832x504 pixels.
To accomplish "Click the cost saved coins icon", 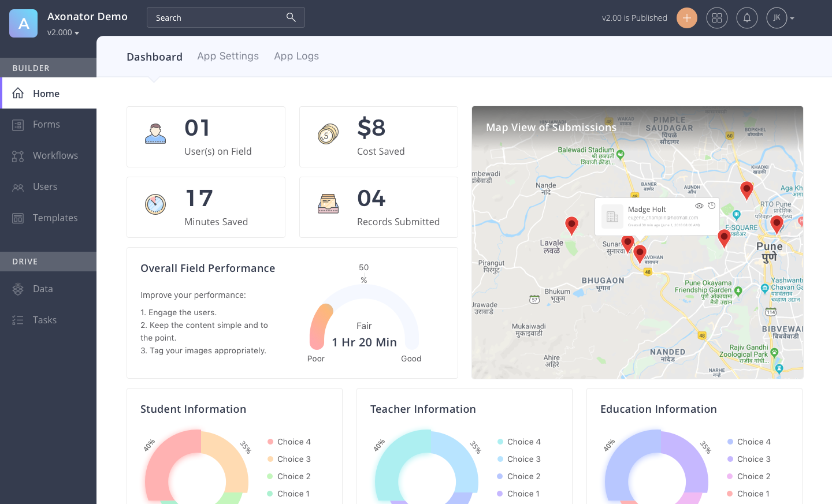I will (328, 134).
